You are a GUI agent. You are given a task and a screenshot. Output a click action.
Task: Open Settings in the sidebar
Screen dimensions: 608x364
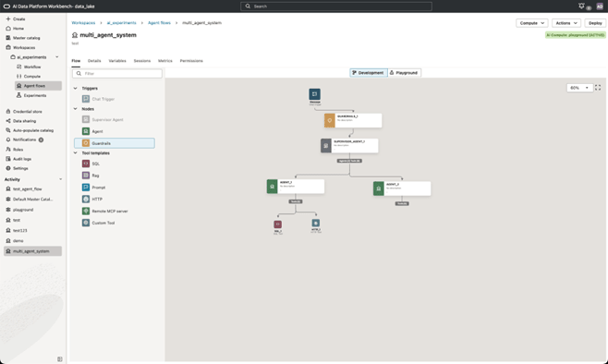(x=17, y=168)
